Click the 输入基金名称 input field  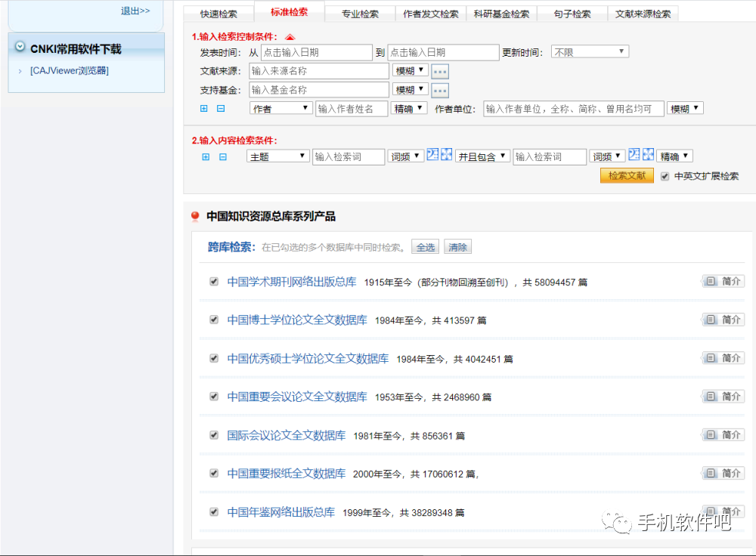click(x=319, y=90)
